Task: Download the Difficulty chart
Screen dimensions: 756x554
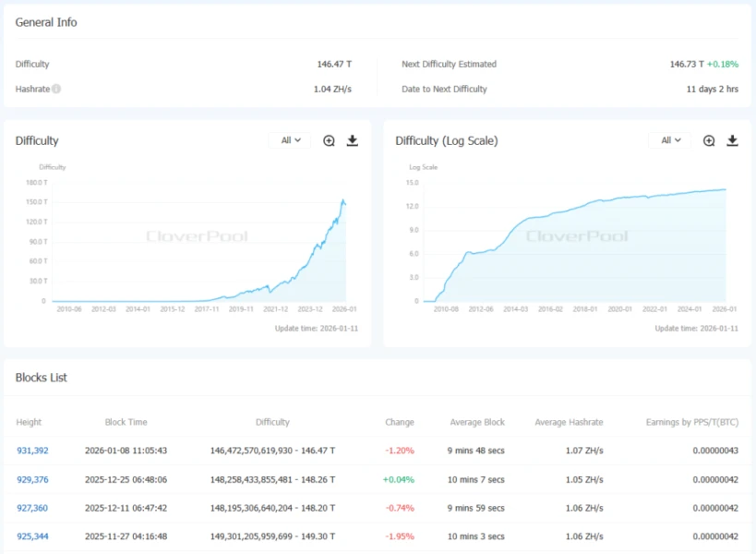Action: [352, 140]
